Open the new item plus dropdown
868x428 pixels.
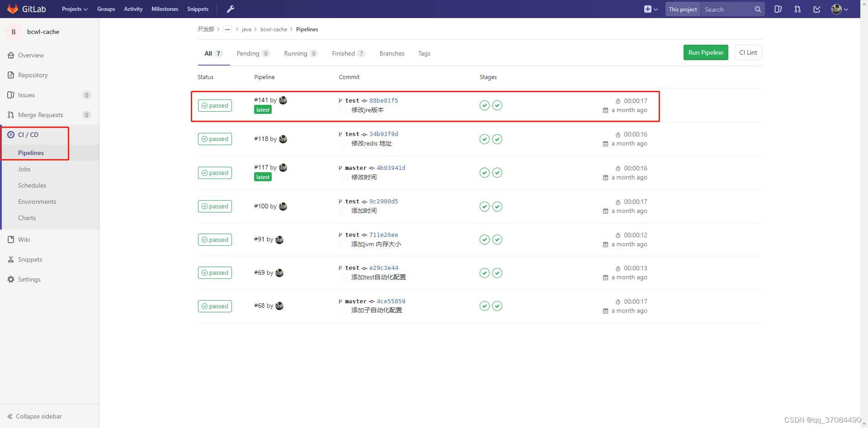[x=650, y=9]
